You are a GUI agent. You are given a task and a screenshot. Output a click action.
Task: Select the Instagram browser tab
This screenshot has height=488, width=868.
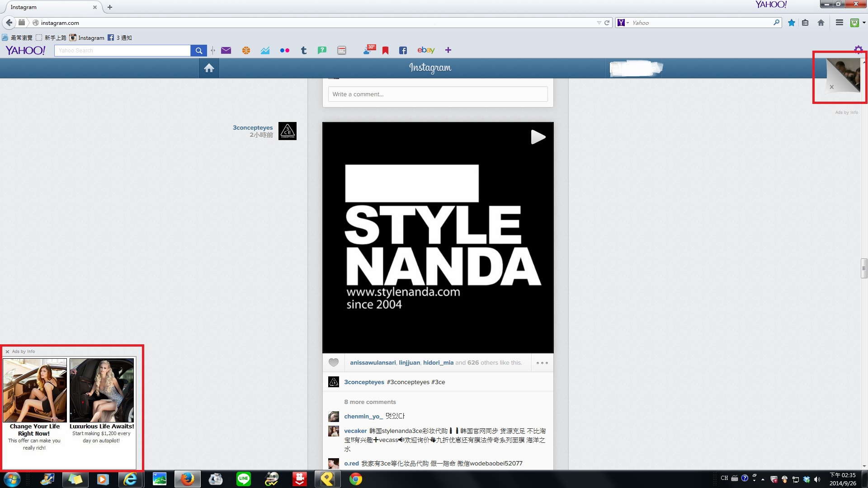coord(52,7)
